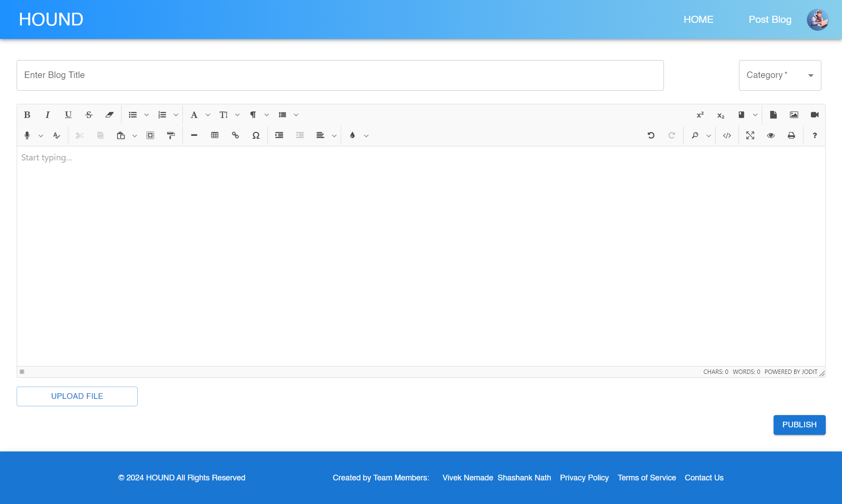Toggle italic text formatting

click(x=47, y=115)
